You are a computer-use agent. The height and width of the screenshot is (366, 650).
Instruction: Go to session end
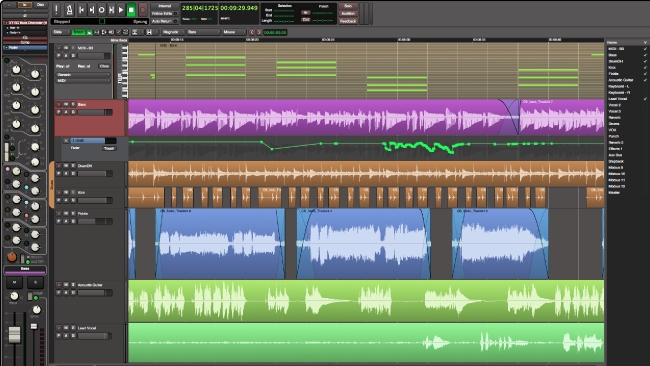click(x=92, y=9)
